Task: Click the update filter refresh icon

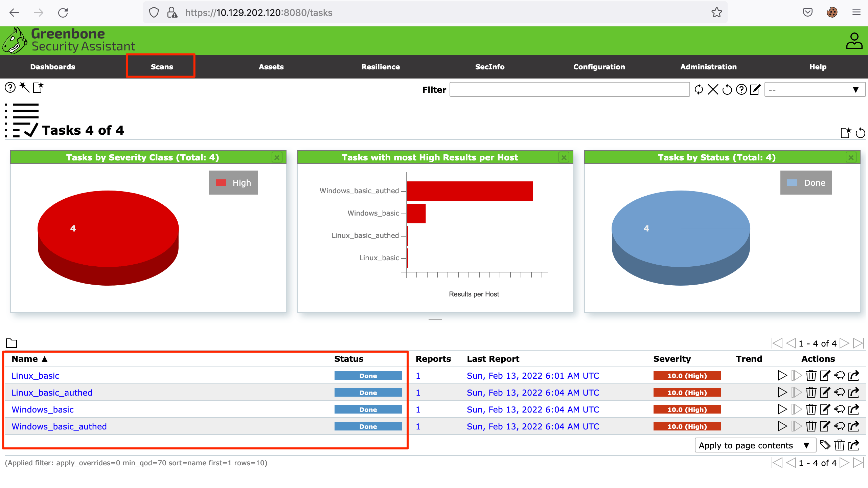Action: (699, 89)
